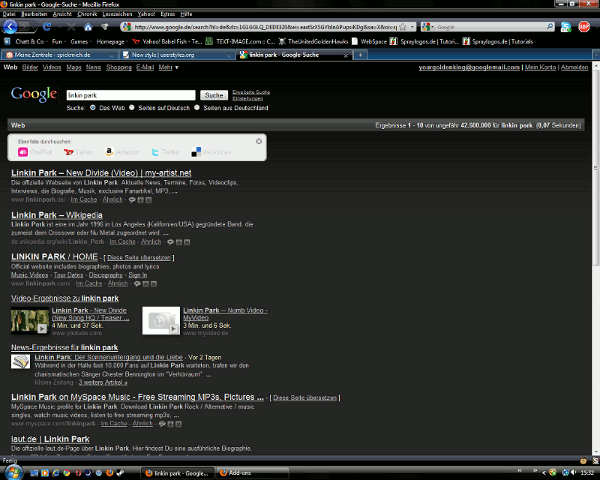Open the back/forward history dropdown arrow

pyautogui.click(x=35, y=27)
